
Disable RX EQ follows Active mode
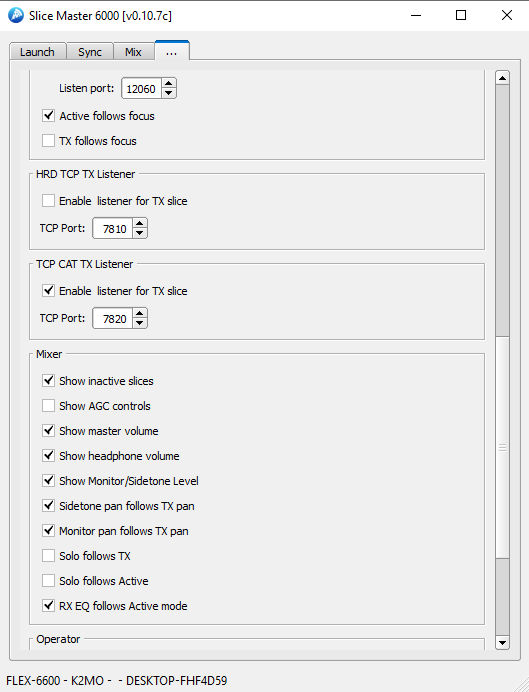[x=48, y=606]
